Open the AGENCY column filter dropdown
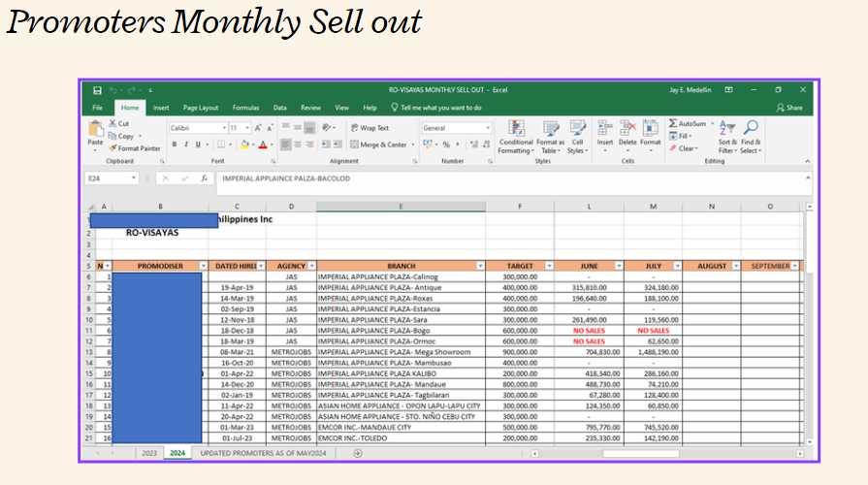Image resolution: width=868 pixels, height=485 pixels. coord(311,267)
